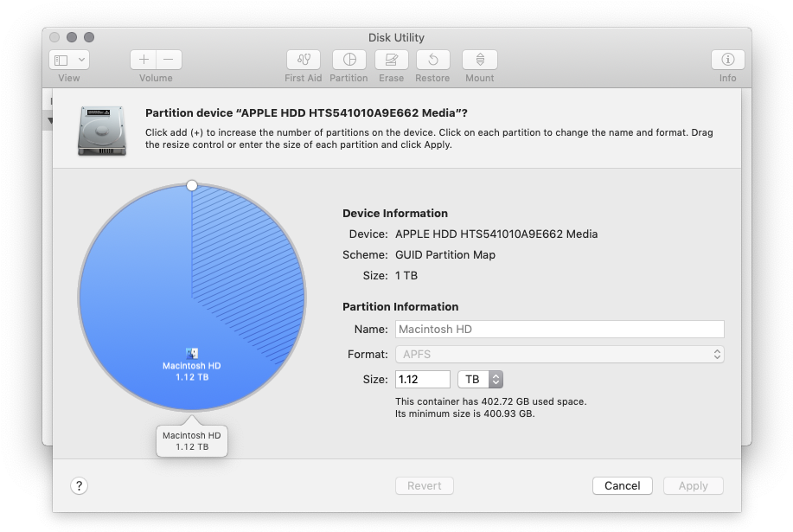Viewport: 793px width, 532px height.
Task: Open the Partition tool icon
Action: [x=349, y=60]
